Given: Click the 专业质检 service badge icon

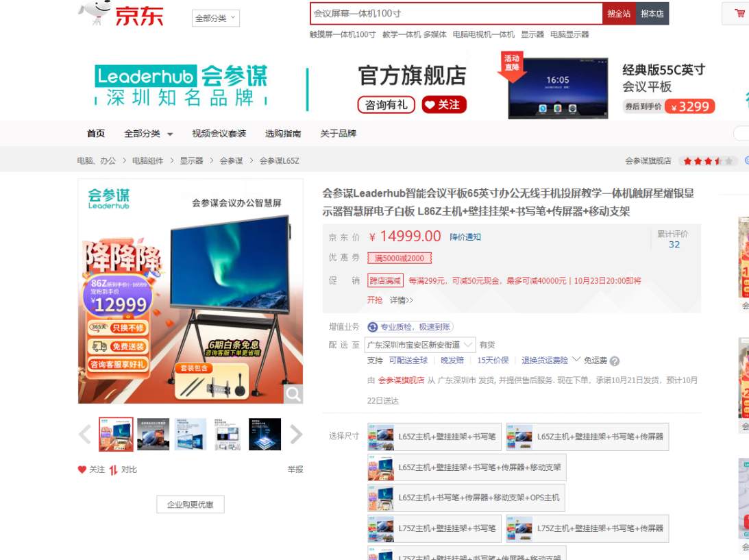Looking at the screenshot, I should coord(373,327).
